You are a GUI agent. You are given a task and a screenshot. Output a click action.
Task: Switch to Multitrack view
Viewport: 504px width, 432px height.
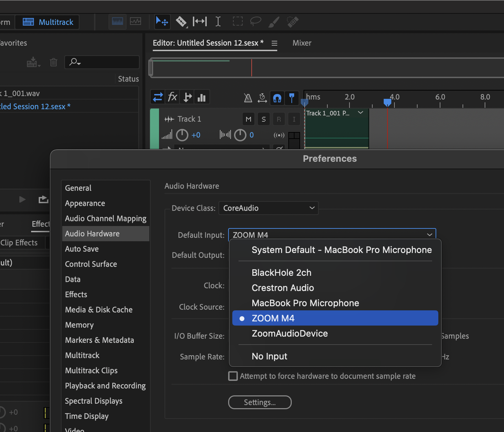(48, 22)
